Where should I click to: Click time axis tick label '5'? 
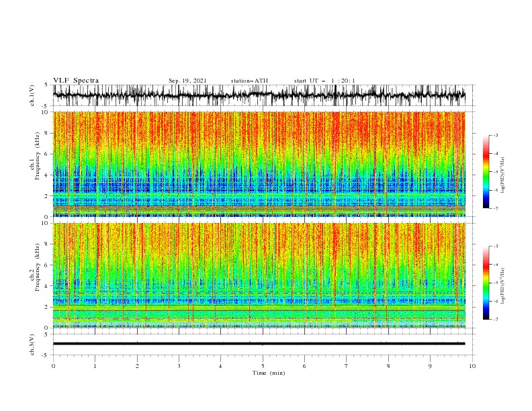coord(263,366)
